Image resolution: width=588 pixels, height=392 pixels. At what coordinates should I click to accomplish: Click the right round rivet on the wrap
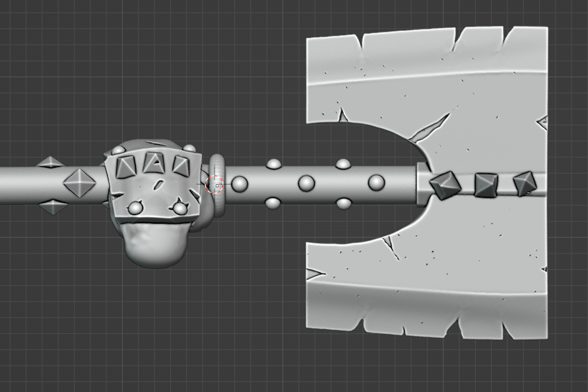pos(179,209)
